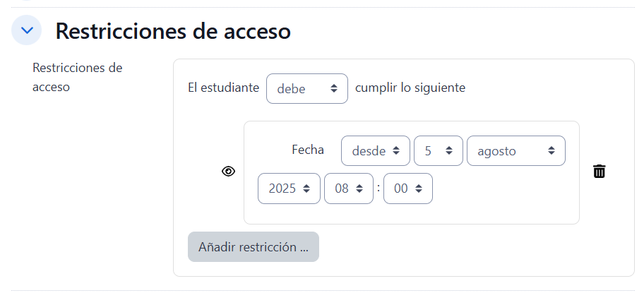The height and width of the screenshot is (293, 644).
Task: Toggle the eye icon for restriction visibility
Action: click(x=228, y=172)
